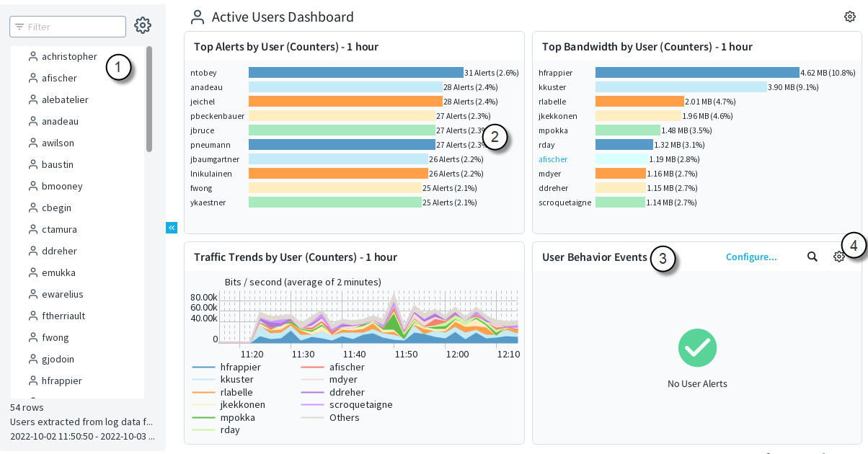
Task: Open Active Users Dashboard settings gear
Action: coord(849,17)
